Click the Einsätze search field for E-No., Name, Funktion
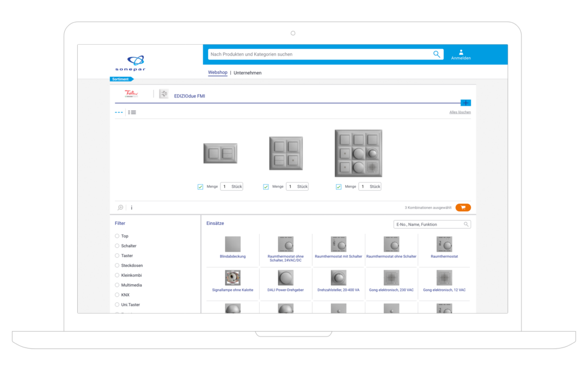 [428, 224]
